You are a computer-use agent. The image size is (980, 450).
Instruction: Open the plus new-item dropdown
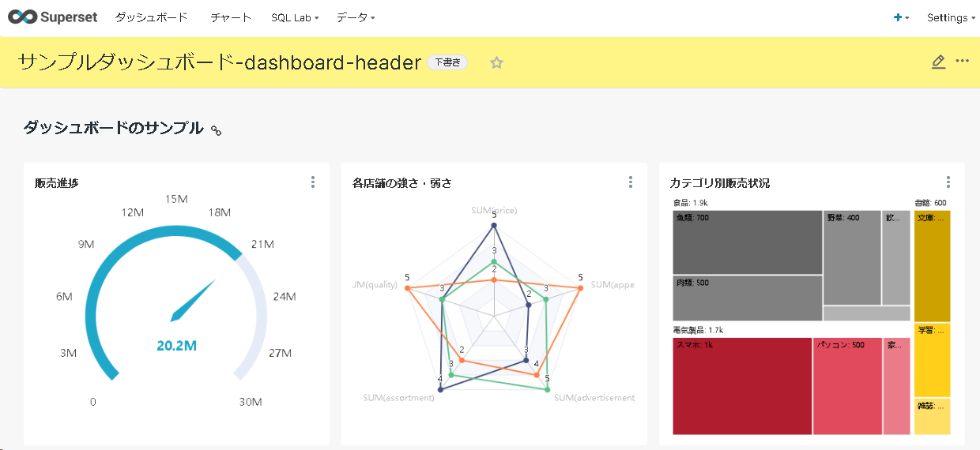pyautogui.click(x=901, y=17)
